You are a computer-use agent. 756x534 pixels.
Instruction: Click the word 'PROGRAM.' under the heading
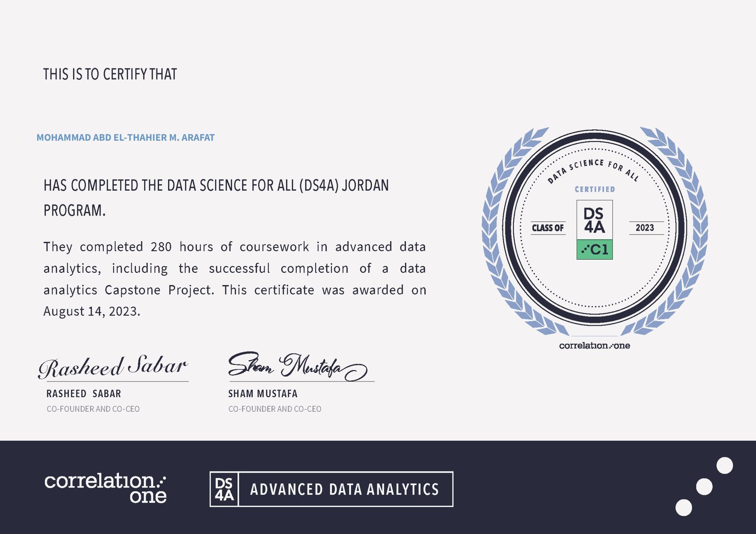click(x=75, y=211)
